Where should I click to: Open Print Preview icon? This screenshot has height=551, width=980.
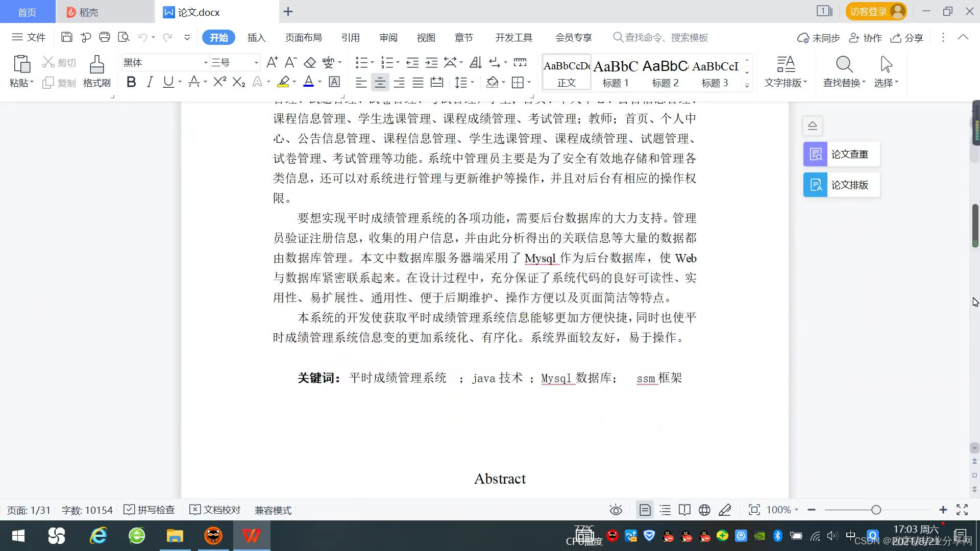coord(124,37)
